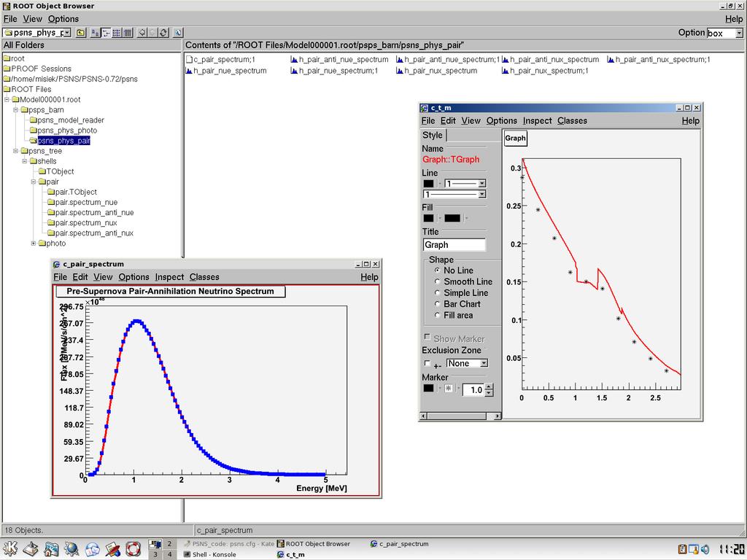Screen dimensions: 747x560
Task: Open the help lifebuoy icon in taskbar
Action: 133,548
